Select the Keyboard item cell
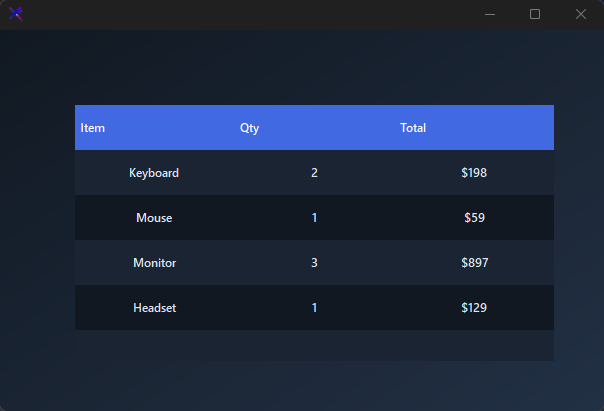Viewport: 604px width, 411px height. (x=154, y=173)
